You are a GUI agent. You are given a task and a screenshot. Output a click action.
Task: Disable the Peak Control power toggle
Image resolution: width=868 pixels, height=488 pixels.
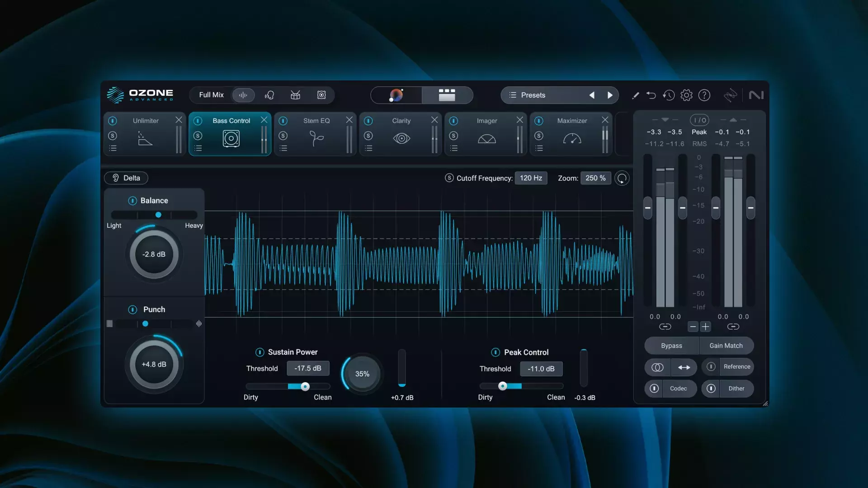point(495,352)
